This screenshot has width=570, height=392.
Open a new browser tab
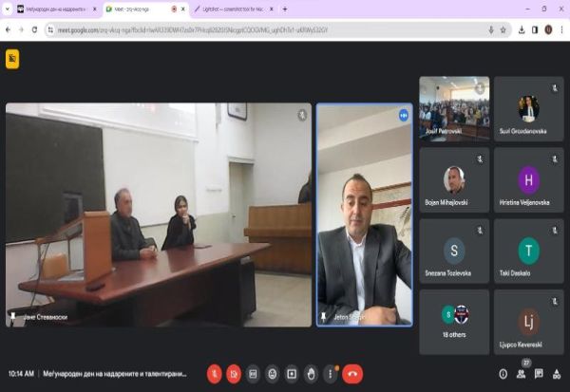285,9
